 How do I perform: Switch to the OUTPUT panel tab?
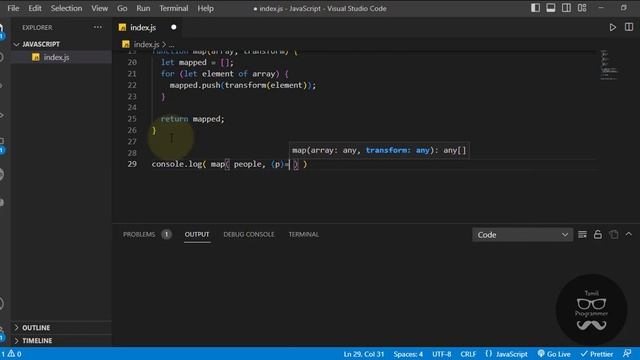pos(197,234)
